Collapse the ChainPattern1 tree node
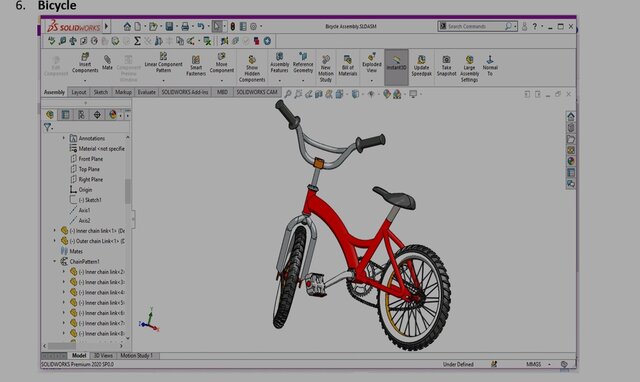Viewport: 640px width, 382px height. point(55,261)
